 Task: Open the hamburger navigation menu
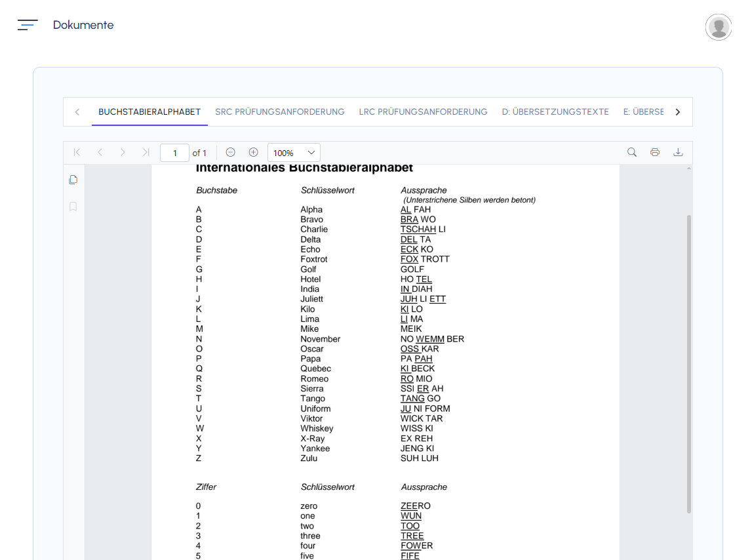pos(28,25)
